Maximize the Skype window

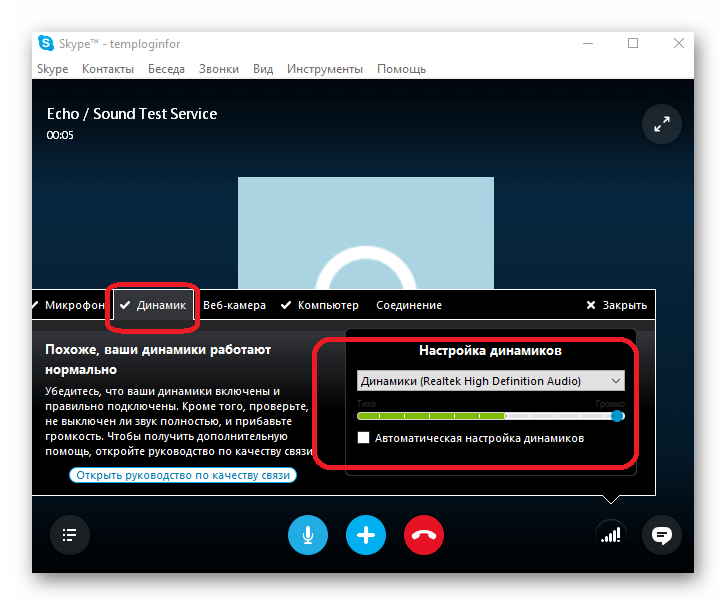coord(632,44)
